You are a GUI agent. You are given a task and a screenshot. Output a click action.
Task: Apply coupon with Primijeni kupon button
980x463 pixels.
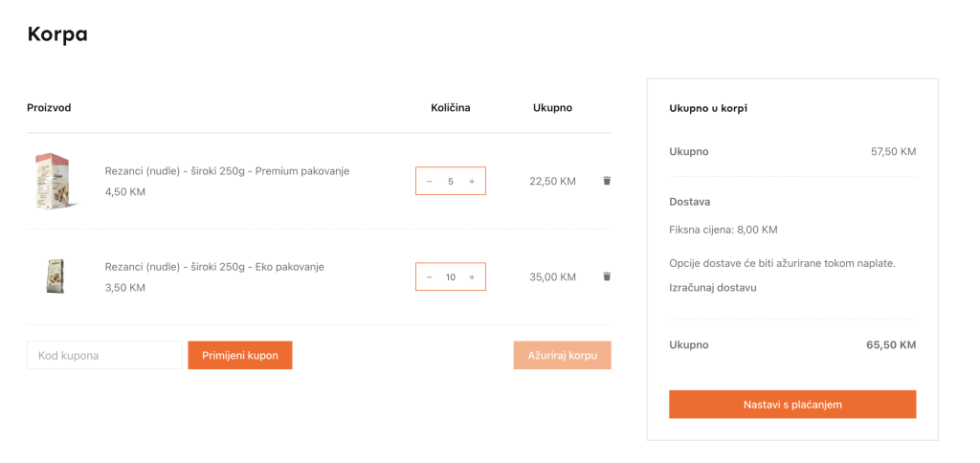[x=240, y=355]
